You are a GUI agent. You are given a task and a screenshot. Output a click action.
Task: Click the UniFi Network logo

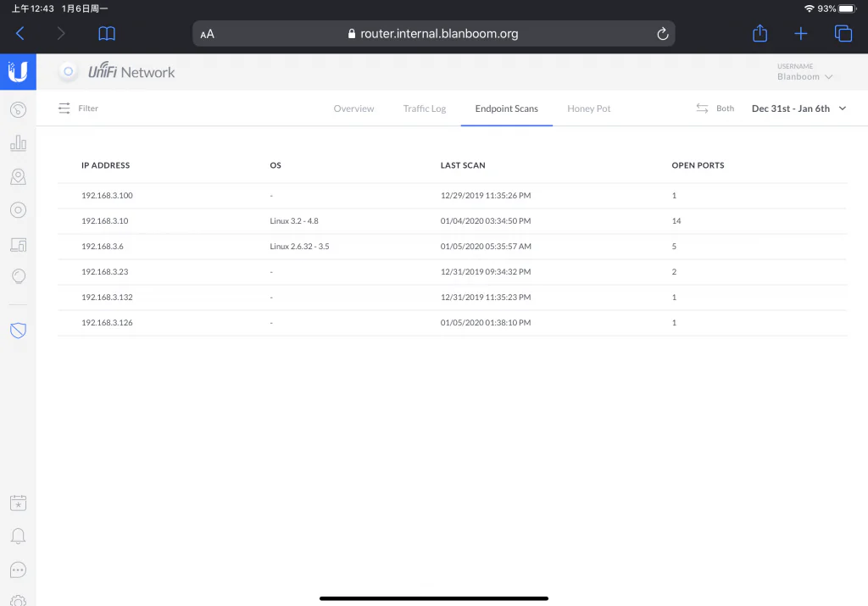[x=131, y=72]
